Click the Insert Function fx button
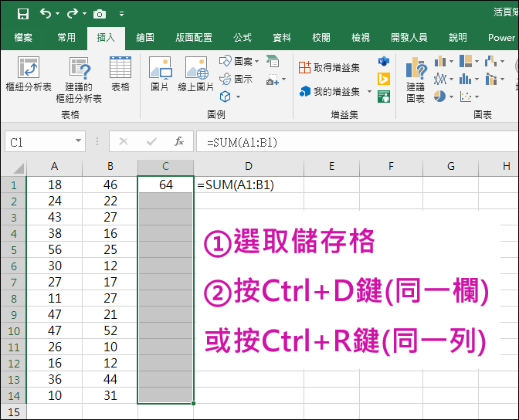 point(179,141)
